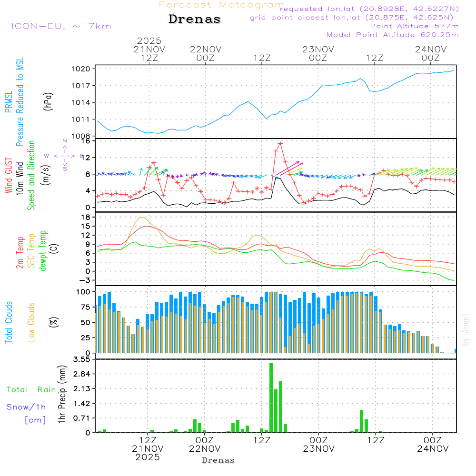The height and width of the screenshot is (476, 476).
Task: Click the Total Rain legend label
Action: pyautogui.click(x=31, y=389)
